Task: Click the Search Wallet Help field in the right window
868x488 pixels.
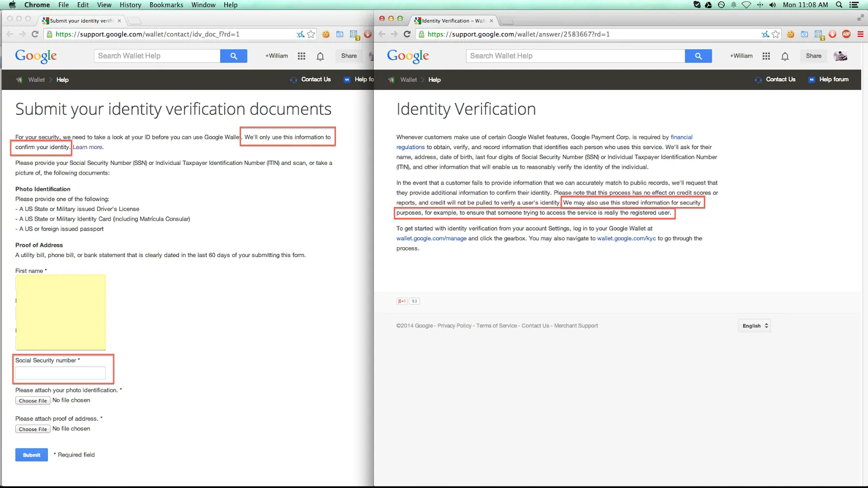Action: (x=576, y=56)
